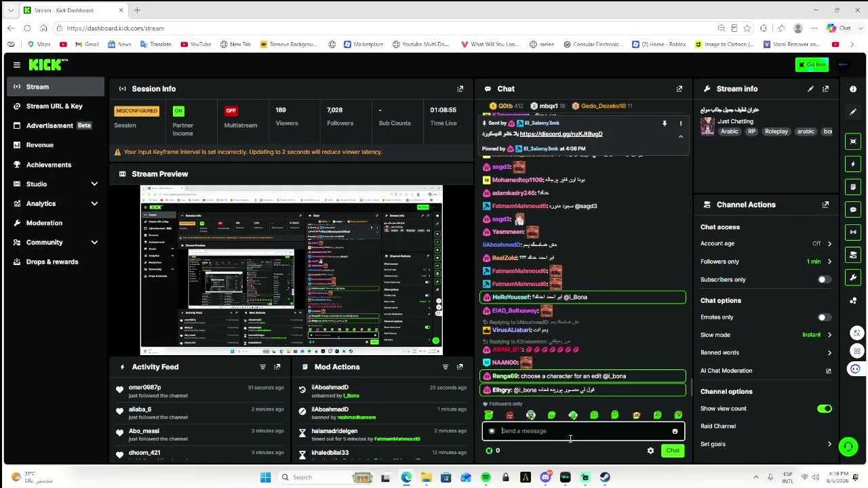The height and width of the screenshot is (488, 868).
Task: Pop out the Mod Actions panel
Action: click(x=460, y=367)
